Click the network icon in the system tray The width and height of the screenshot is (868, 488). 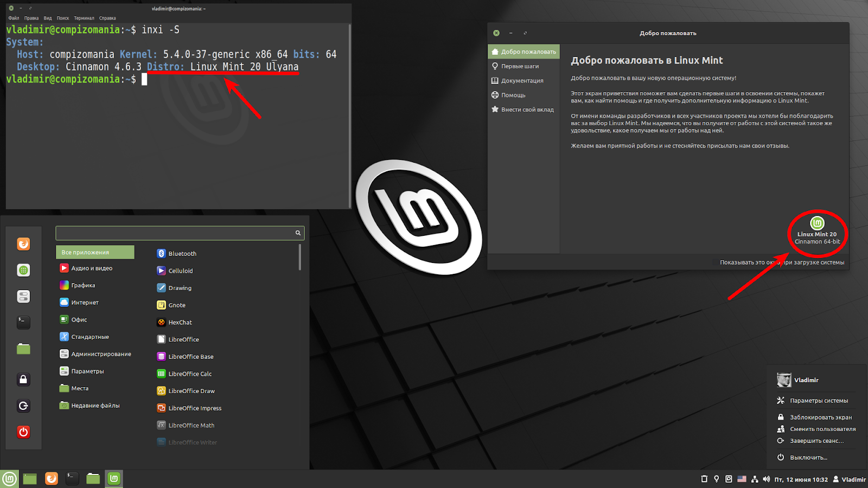click(755, 479)
